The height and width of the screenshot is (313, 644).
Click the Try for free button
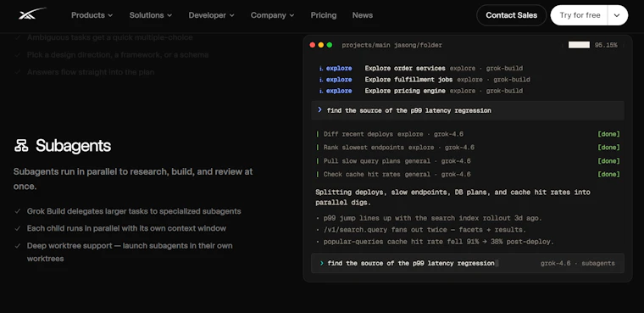point(580,15)
